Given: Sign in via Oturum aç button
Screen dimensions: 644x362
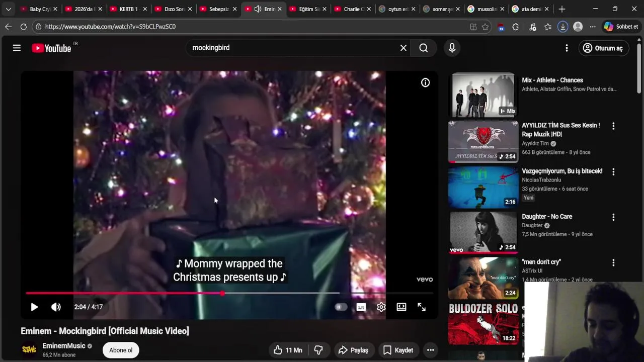Looking at the screenshot, I should pyautogui.click(x=603, y=48).
